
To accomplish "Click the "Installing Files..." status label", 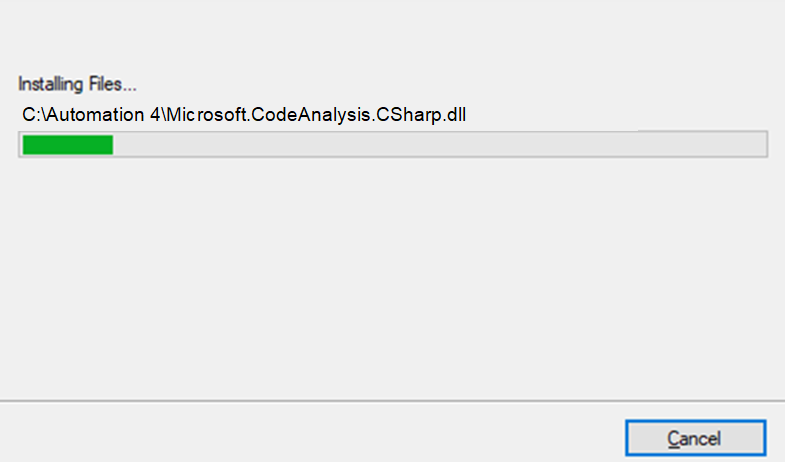I will pos(77,83).
